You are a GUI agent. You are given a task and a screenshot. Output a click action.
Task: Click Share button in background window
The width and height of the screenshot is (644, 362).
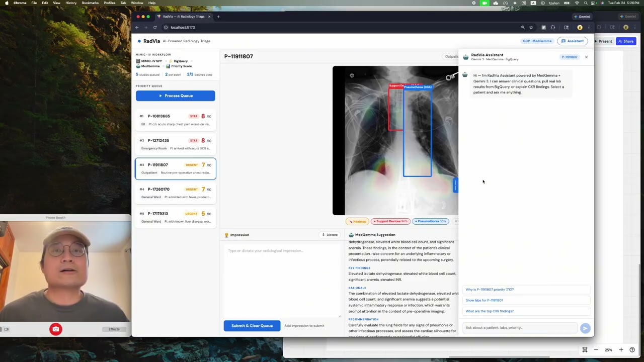626,41
